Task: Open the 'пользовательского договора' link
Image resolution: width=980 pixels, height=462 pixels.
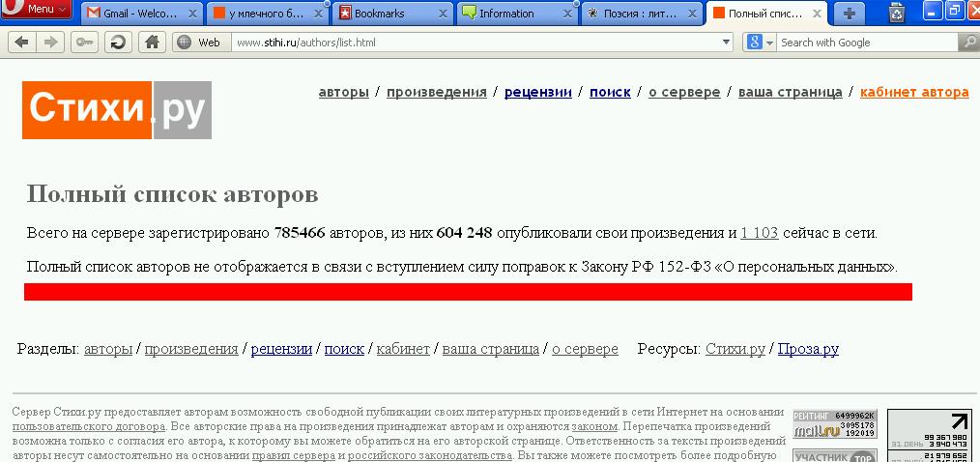Action: [x=89, y=427]
